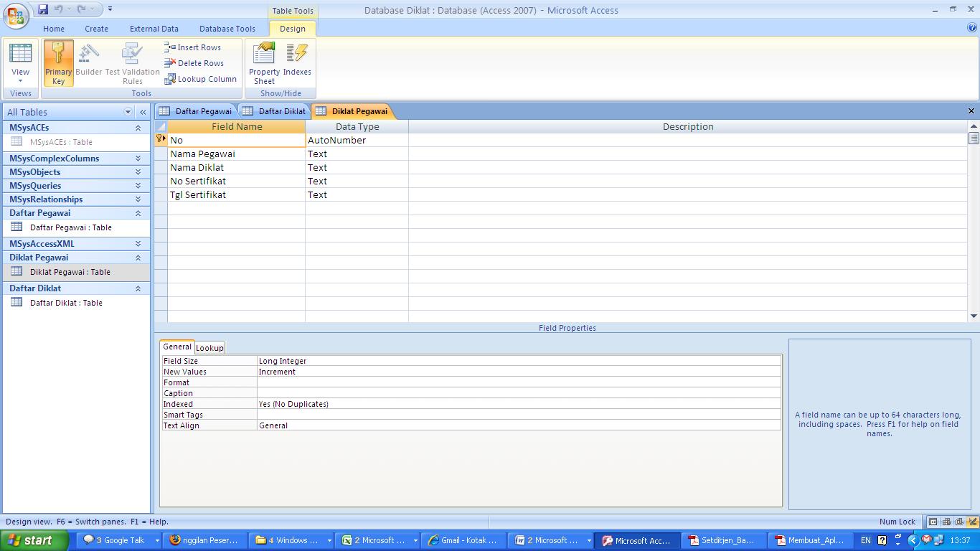This screenshot has width=980, height=551.
Task: Open the Microsoft Office Access Help icon
Action: click(972, 28)
